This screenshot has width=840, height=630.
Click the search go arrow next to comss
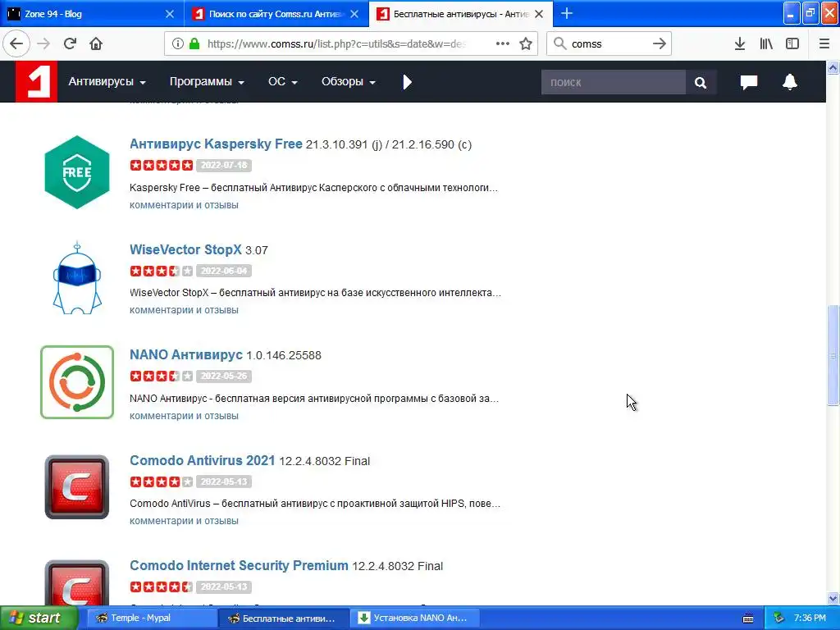[660, 44]
